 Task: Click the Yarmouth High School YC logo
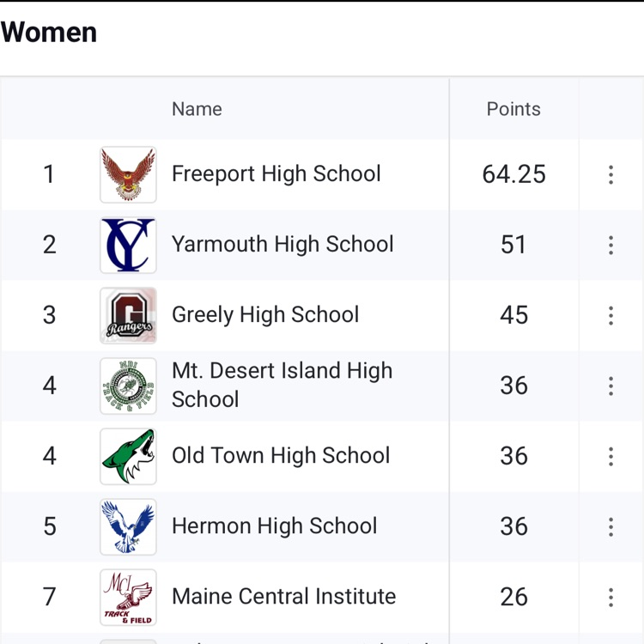coord(128,245)
